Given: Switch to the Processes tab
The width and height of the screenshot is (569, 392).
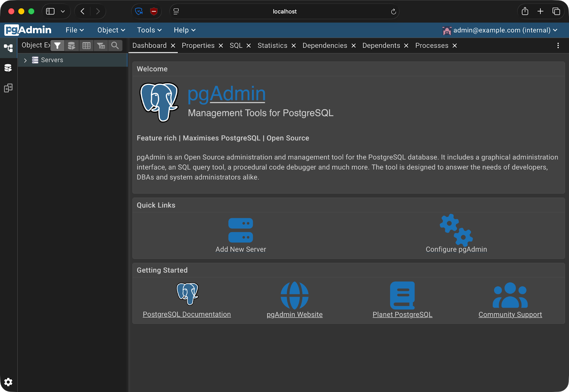Looking at the screenshot, I should click(x=432, y=46).
